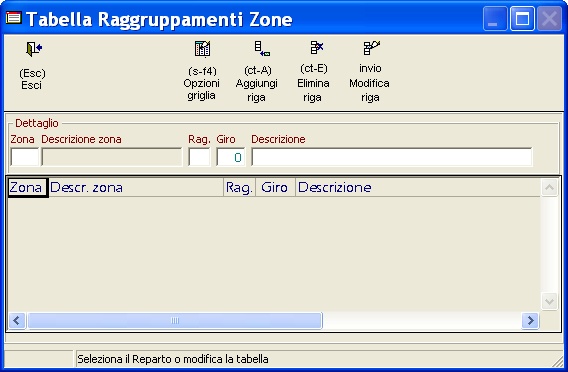Focus the Zona input field

[x=24, y=157]
